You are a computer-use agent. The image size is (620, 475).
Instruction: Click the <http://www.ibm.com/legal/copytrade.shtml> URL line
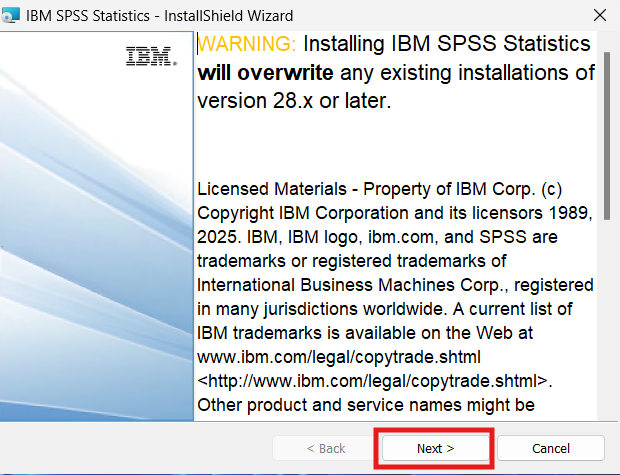pyautogui.click(x=375, y=381)
